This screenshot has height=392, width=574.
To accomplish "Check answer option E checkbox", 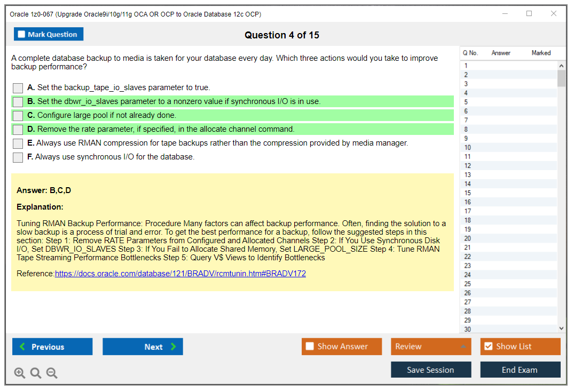I will pos(18,143).
